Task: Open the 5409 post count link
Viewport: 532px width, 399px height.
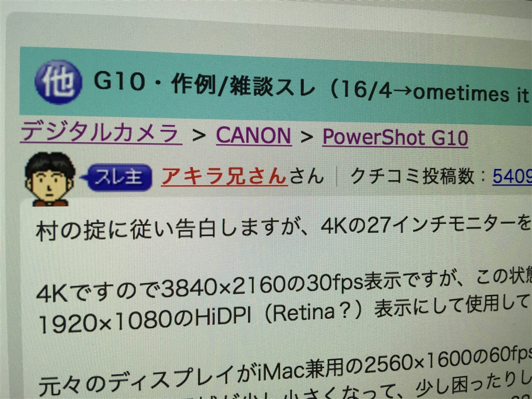Action: pyautogui.click(x=512, y=176)
